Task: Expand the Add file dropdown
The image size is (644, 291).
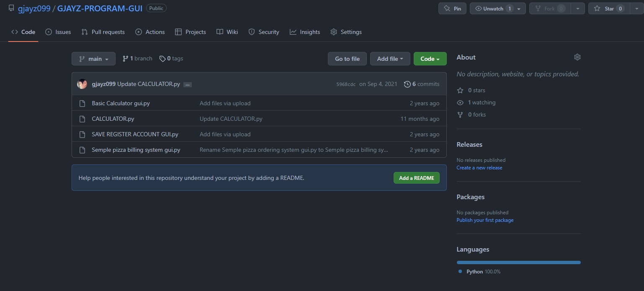Action: pyautogui.click(x=390, y=59)
